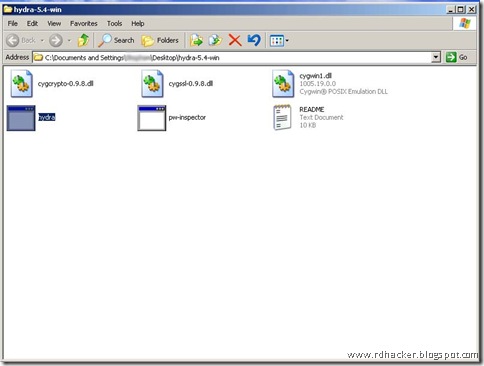Open the Favorites menu
484x366 pixels.
[x=84, y=23]
